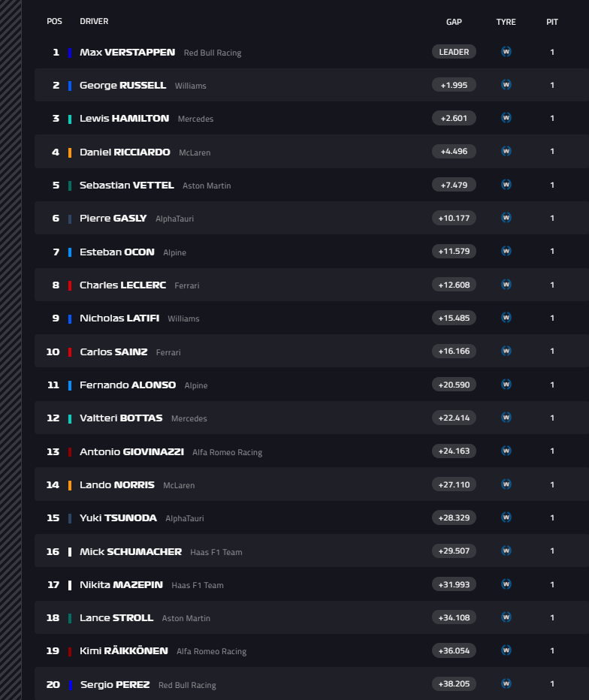Click the tyre icon for Fernando Alonso
The image size is (589, 700).
point(506,385)
